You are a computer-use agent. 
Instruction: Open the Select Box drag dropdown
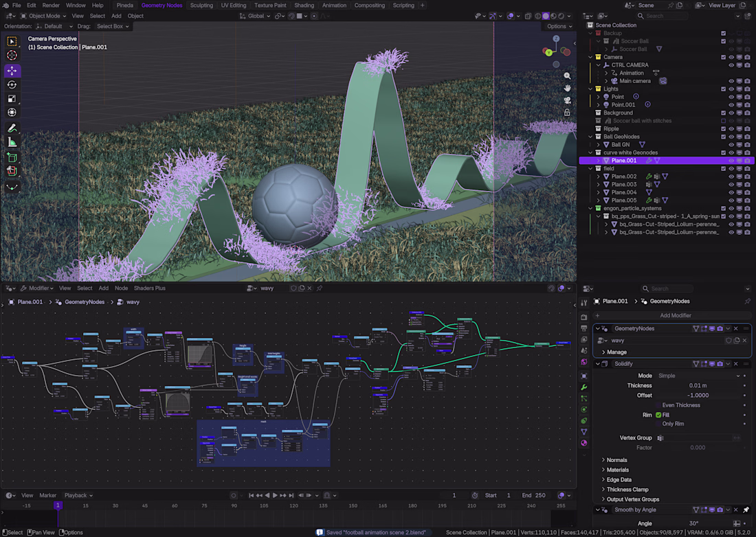(112, 27)
